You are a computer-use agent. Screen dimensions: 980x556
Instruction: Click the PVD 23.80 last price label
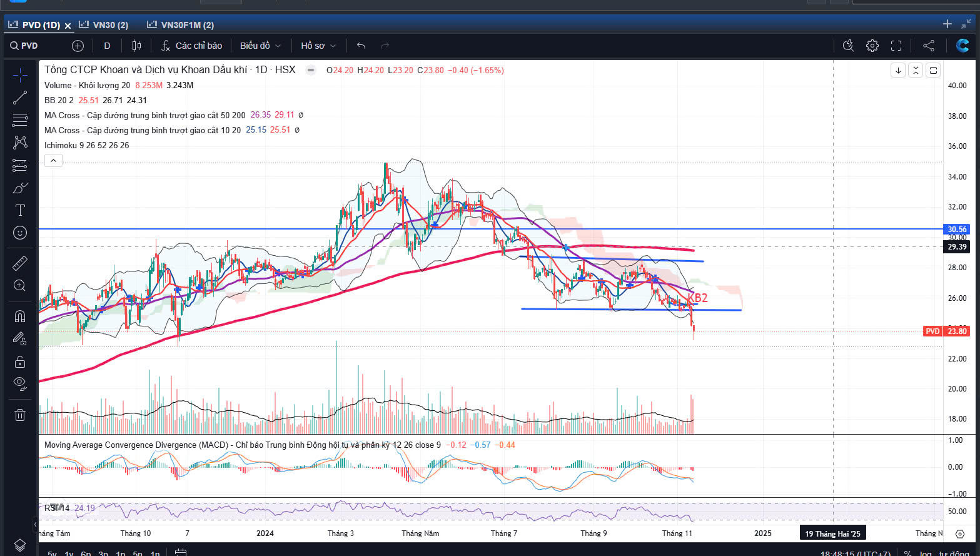946,331
